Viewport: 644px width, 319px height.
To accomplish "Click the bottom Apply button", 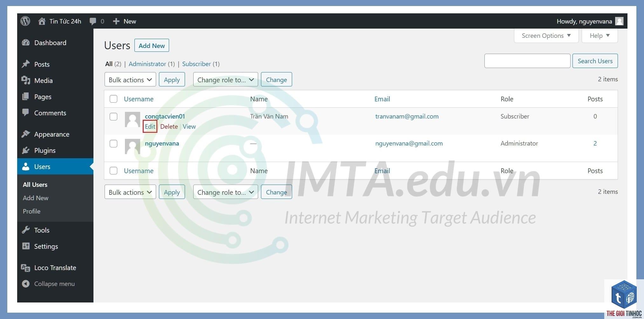I will point(172,192).
